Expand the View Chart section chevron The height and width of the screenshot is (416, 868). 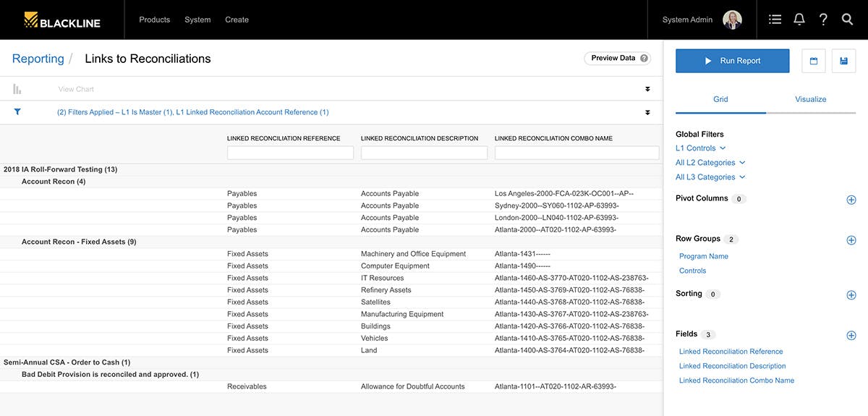coord(647,89)
